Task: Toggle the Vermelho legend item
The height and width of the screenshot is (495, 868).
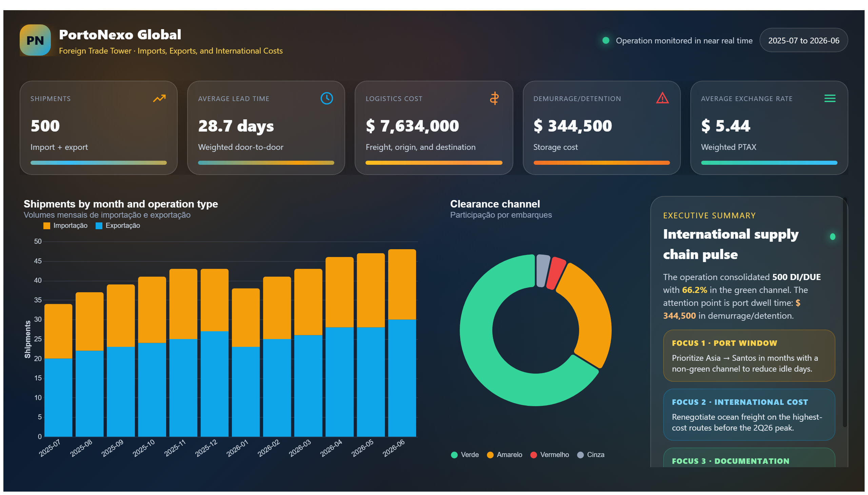Action: tap(549, 455)
